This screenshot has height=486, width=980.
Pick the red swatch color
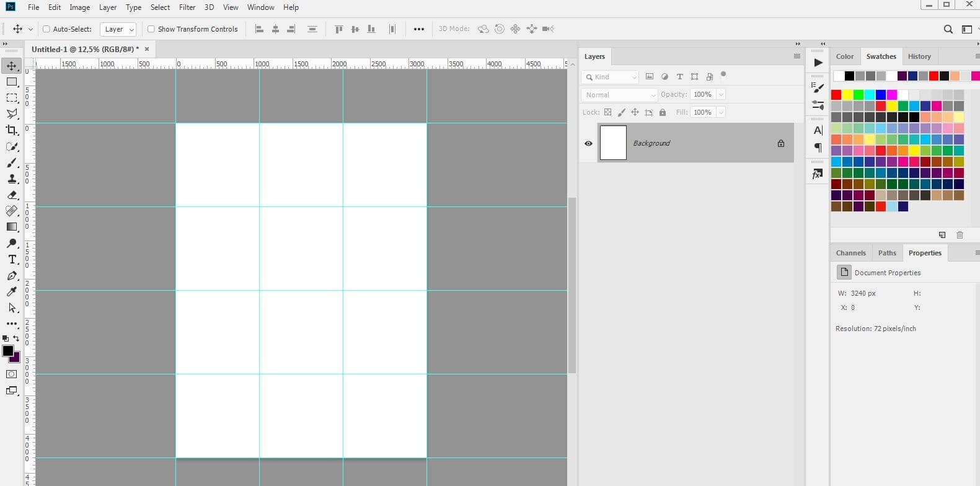pyautogui.click(x=836, y=95)
